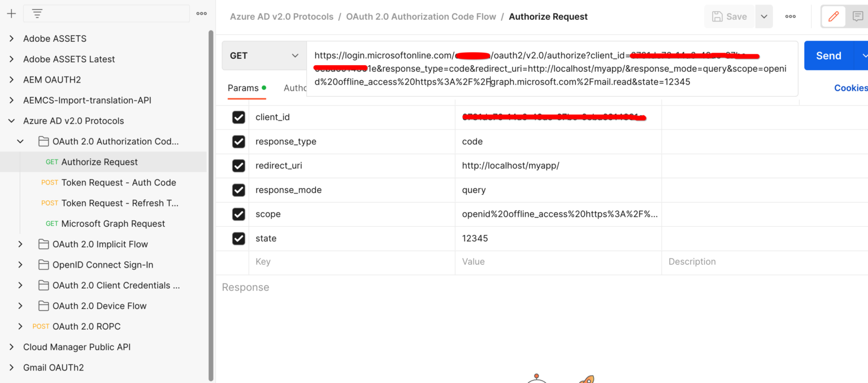Uncheck the client_id parameter checkbox
This screenshot has height=383, width=868.
point(238,117)
